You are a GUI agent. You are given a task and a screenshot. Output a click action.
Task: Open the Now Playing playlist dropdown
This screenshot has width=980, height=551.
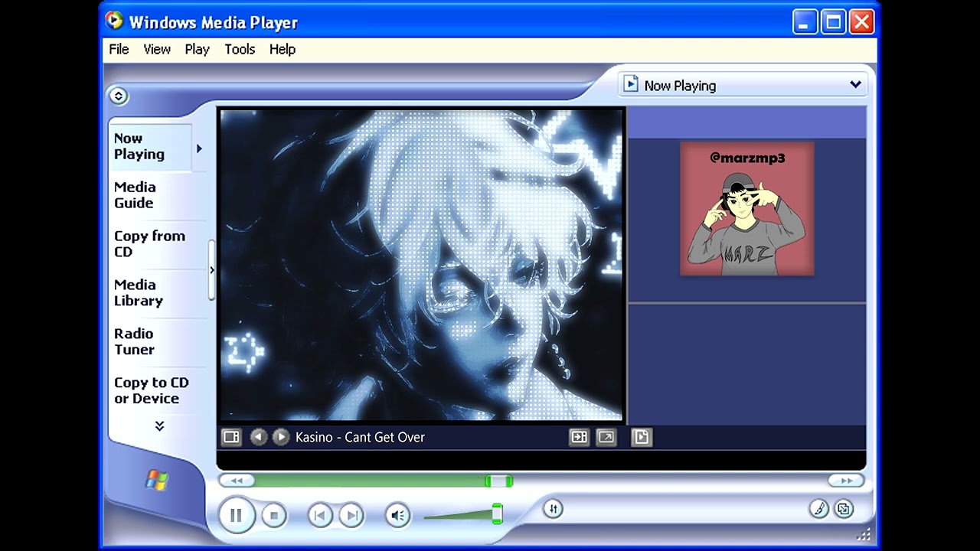(x=855, y=85)
